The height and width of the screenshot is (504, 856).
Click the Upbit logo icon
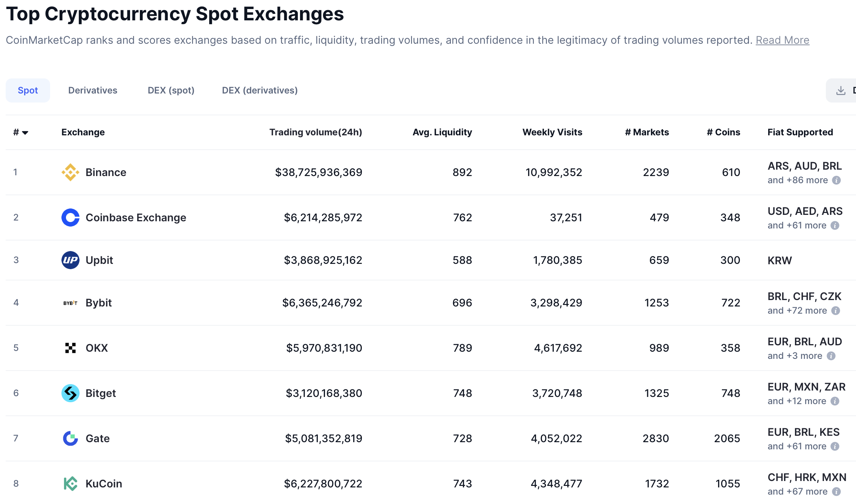70,260
